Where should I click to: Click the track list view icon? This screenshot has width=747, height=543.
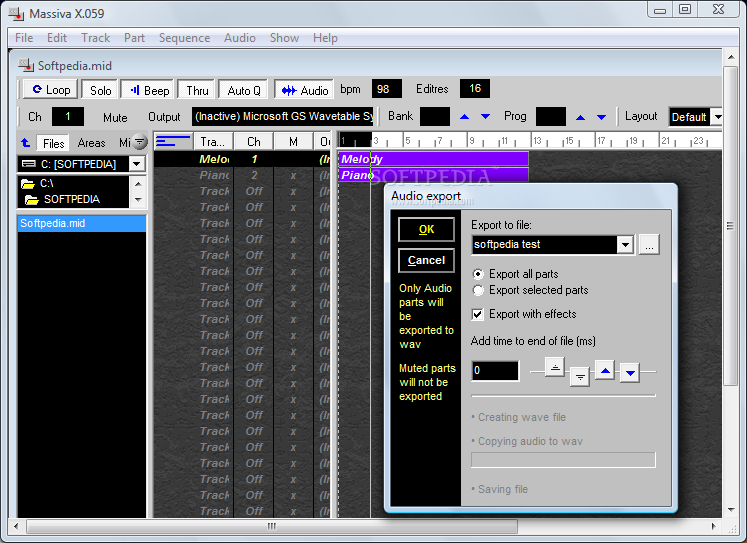pyautogui.click(x=173, y=141)
